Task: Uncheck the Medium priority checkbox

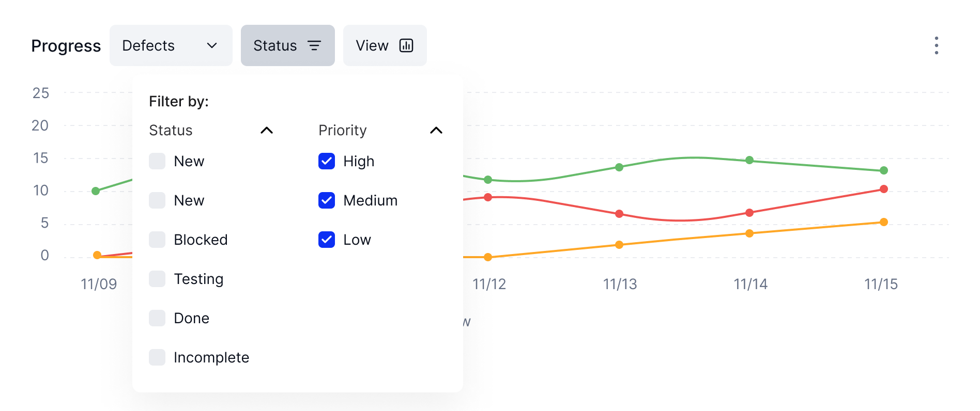Action: point(327,200)
